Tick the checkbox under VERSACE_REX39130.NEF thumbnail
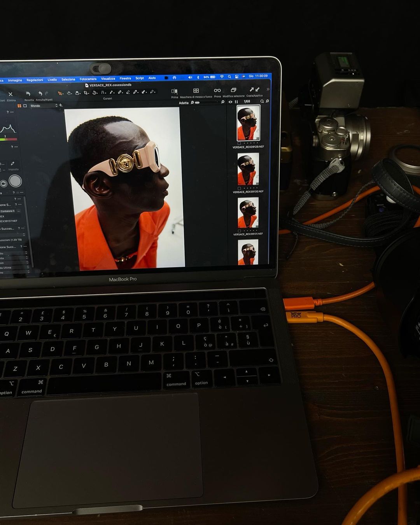420x525 pixels. (239, 188)
